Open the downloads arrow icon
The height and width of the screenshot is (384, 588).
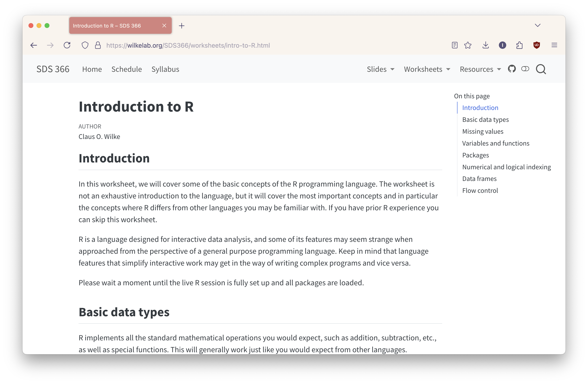point(485,45)
